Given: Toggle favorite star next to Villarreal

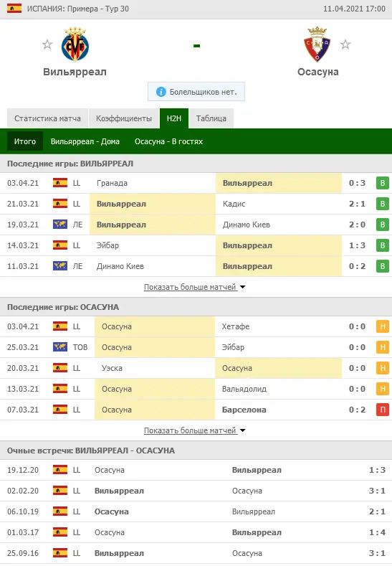Looking at the screenshot, I should pos(47,44).
